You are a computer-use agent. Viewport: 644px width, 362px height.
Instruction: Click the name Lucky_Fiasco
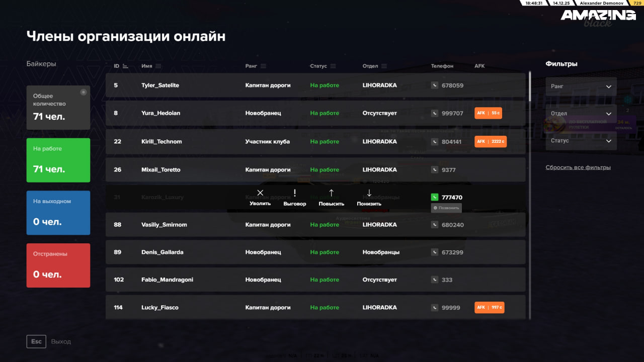(160, 308)
